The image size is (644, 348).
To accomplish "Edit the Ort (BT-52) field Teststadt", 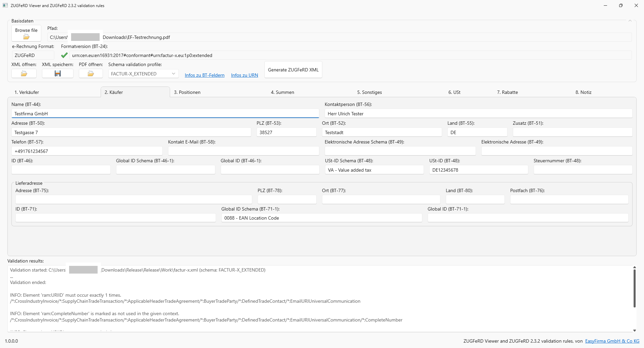I will tap(382, 132).
